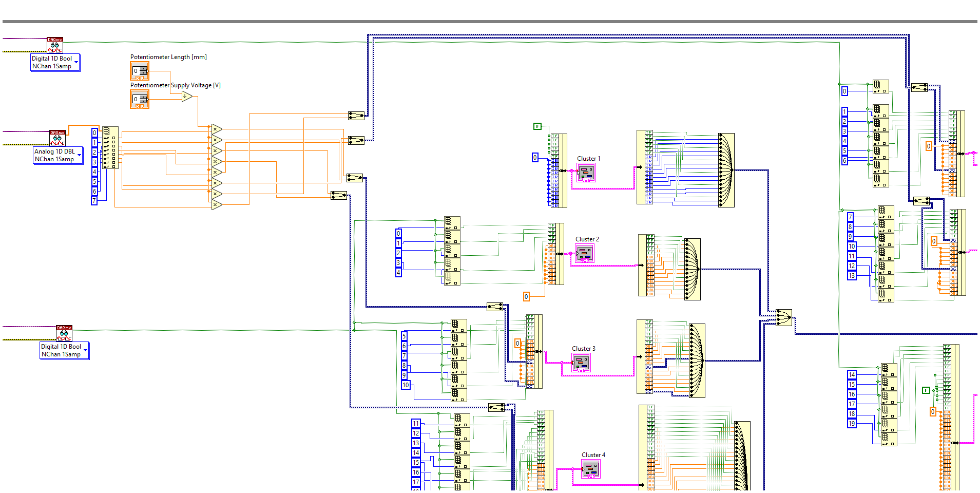
Task: Select DAQmx Read node above the Analog 1D DBL selector
Action: click(x=57, y=138)
